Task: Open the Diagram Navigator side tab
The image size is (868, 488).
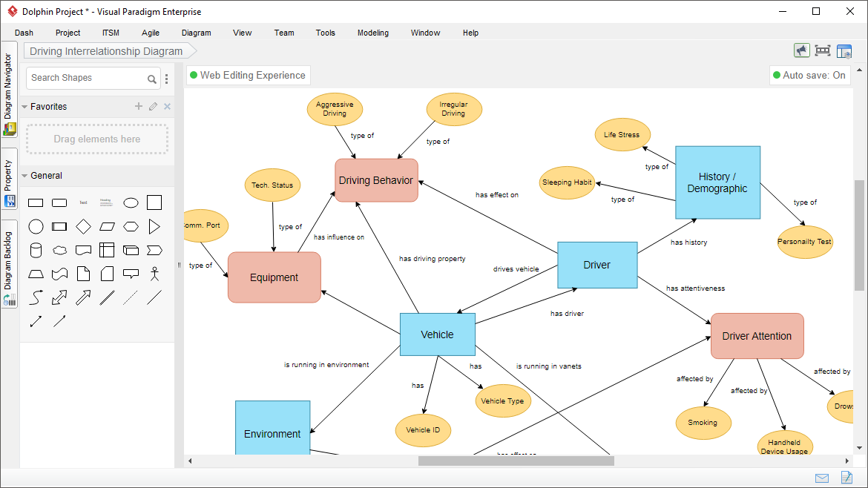Action: [9, 90]
